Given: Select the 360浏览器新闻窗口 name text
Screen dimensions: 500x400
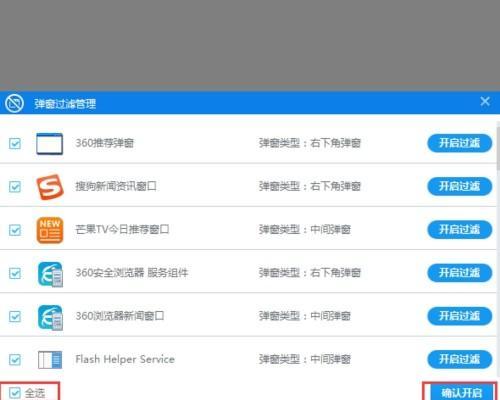Looking at the screenshot, I should [120, 316].
